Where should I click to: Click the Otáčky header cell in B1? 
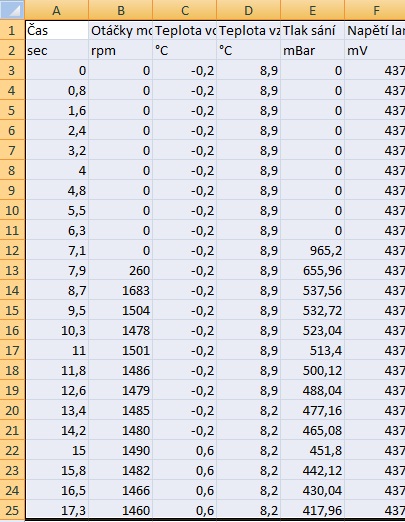121,30
